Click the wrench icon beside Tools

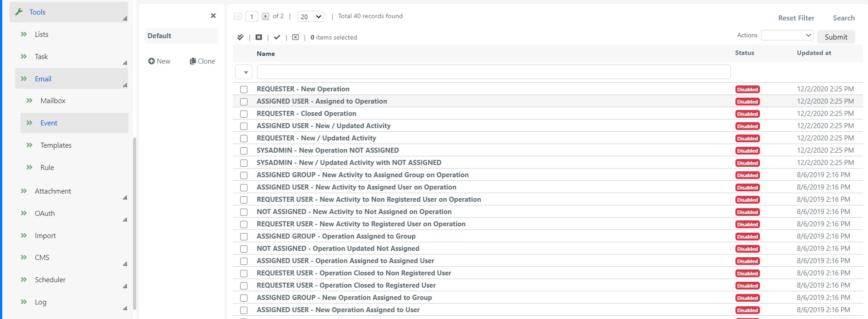pyautogui.click(x=19, y=12)
